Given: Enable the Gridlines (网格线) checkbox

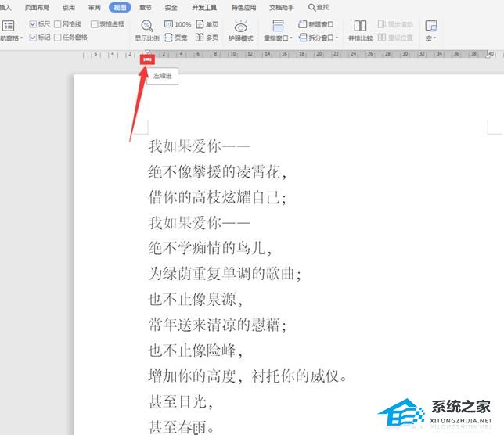Looking at the screenshot, I should pos(58,24).
